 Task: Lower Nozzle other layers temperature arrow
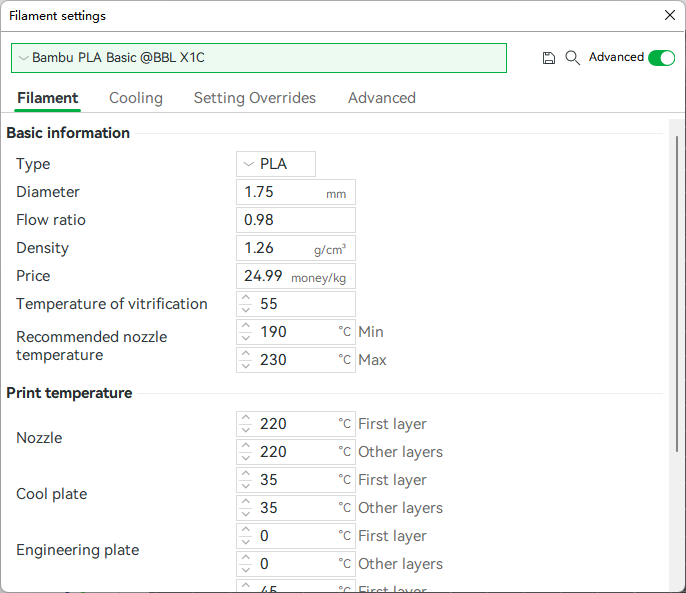click(246, 458)
